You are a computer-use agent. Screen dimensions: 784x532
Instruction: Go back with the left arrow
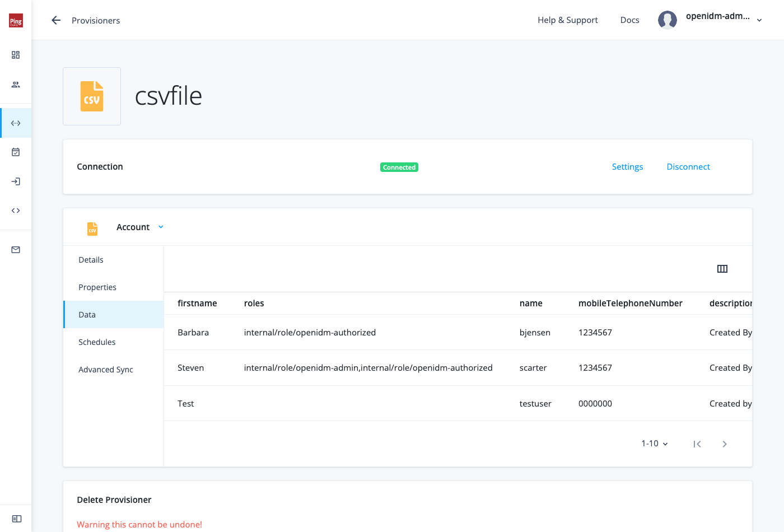click(x=56, y=20)
